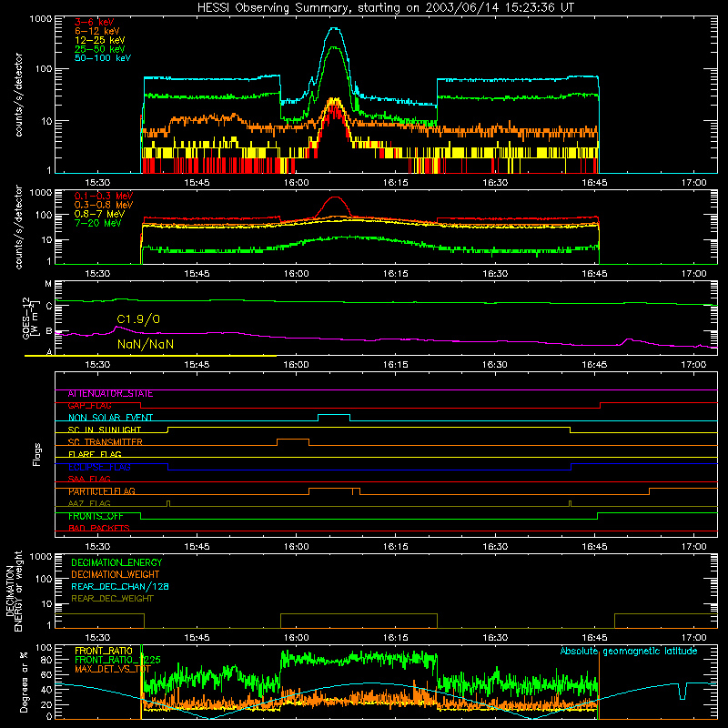This screenshot has height=728, width=728.
Task: Click the green FRONTS_OFF label
Action: 96,516
